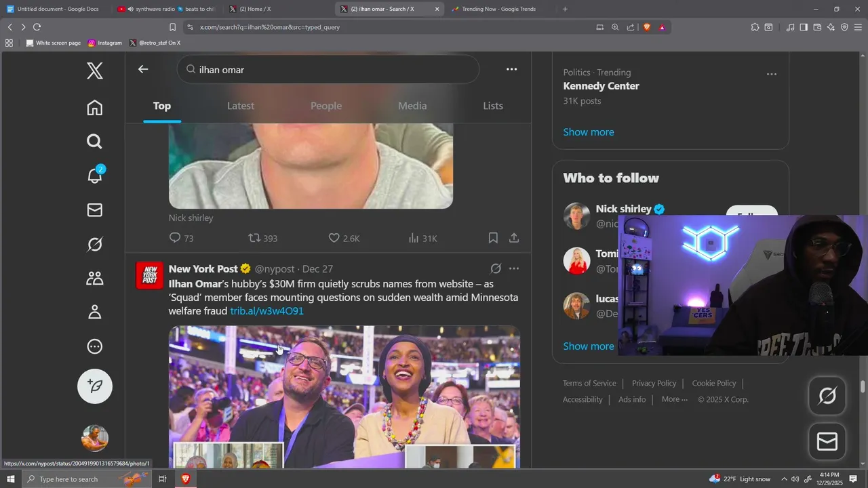Open Windows Start menu

11,479
